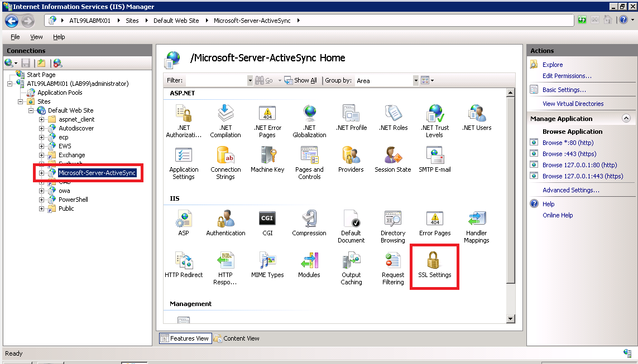Screen dimensions: 638x364
Task: Expand the owa tree node
Action: click(x=41, y=191)
